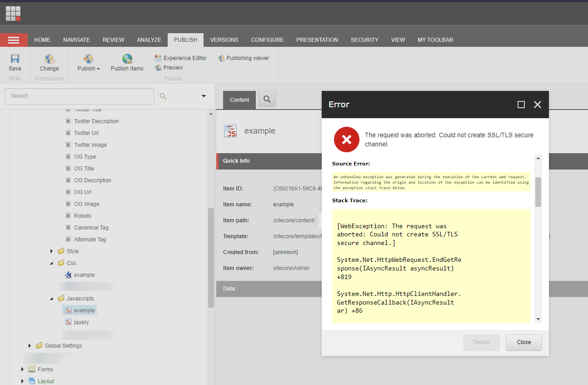Click the Save floppy disk icon
This screenshot has width=588, height=385.
[15, 59]
